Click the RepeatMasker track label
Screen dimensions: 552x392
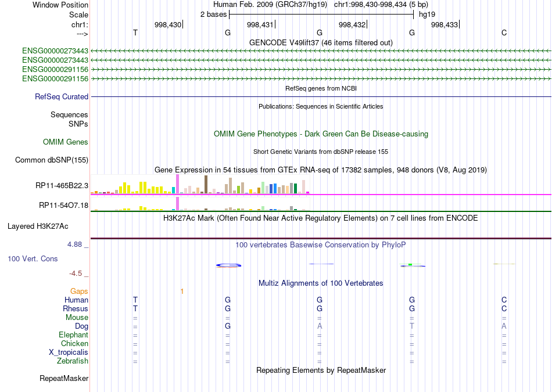[x=64, y=378]
